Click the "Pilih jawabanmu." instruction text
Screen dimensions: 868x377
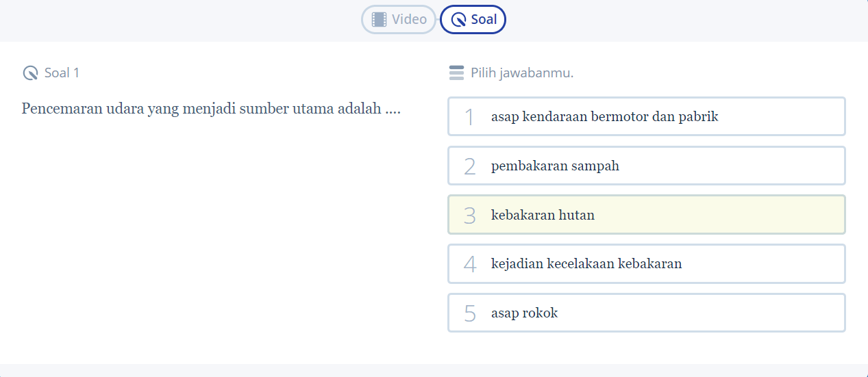click(522, 73)
